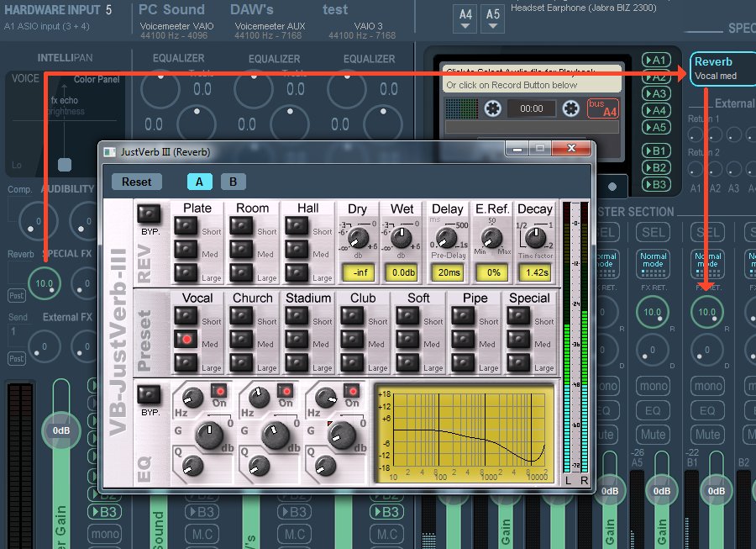The image size is (756, 549).
Task: Switch to the B tab in JustVerb
Action: click(233, 181)
